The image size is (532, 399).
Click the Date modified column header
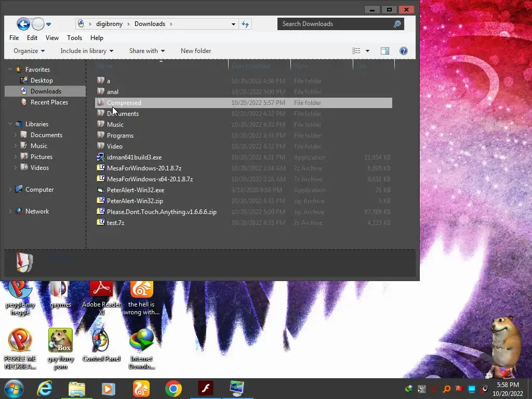(260, 66)
